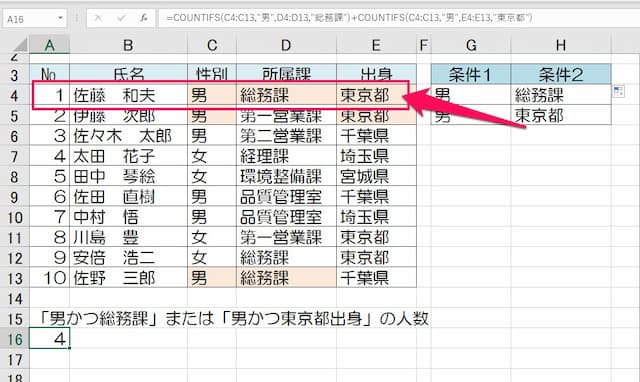Click No cell value 10

pyautogui.click(x=49, y=278)
